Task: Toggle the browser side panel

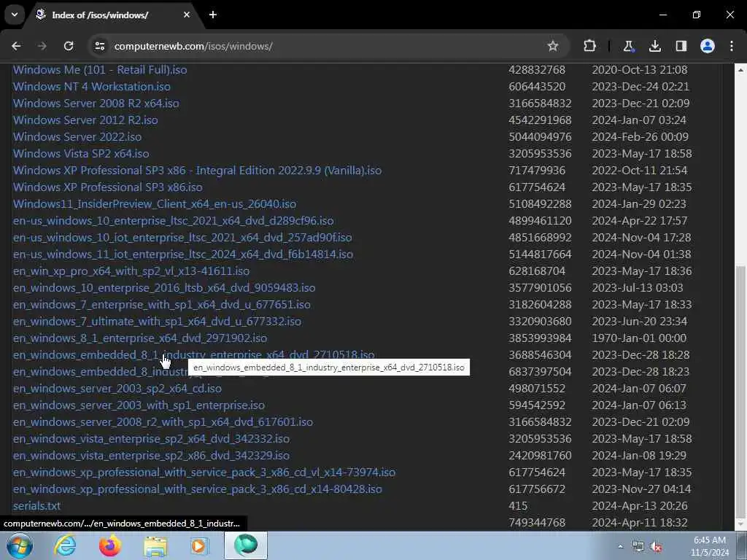Action: (681, 46)
